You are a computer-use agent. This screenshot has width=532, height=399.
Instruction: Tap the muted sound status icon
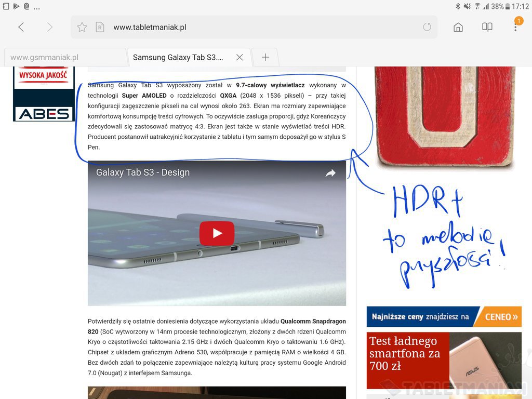pos(467,6)
